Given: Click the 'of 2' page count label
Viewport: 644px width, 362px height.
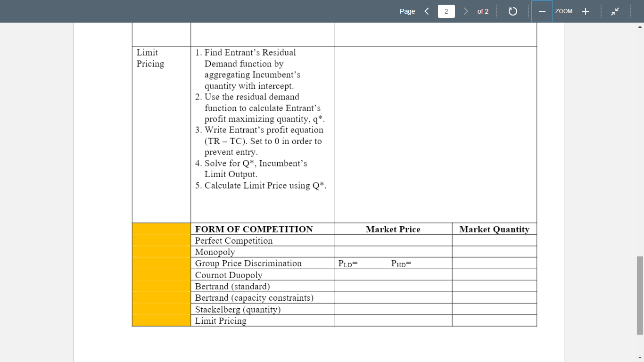Looking at the screenshot, I should (x=483, y=11).
